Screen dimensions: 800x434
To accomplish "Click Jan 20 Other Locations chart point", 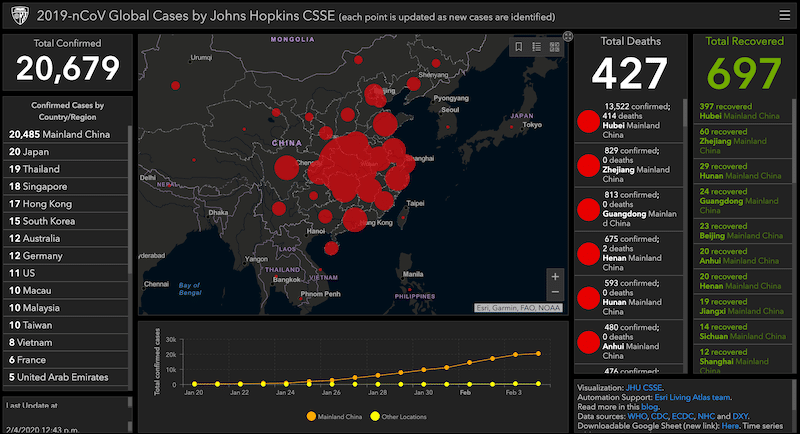I will point(194,384).
